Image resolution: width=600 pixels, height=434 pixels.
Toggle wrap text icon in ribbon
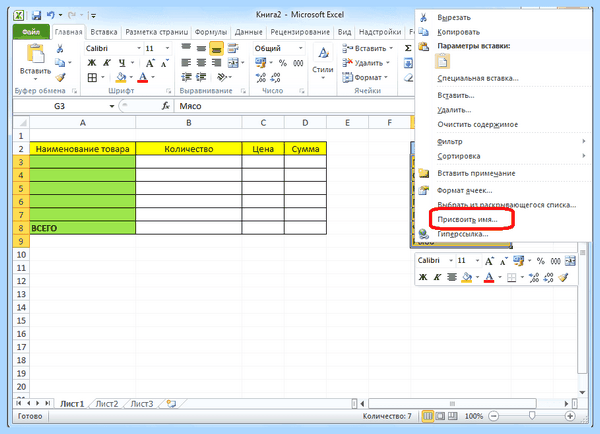[233, 48]
